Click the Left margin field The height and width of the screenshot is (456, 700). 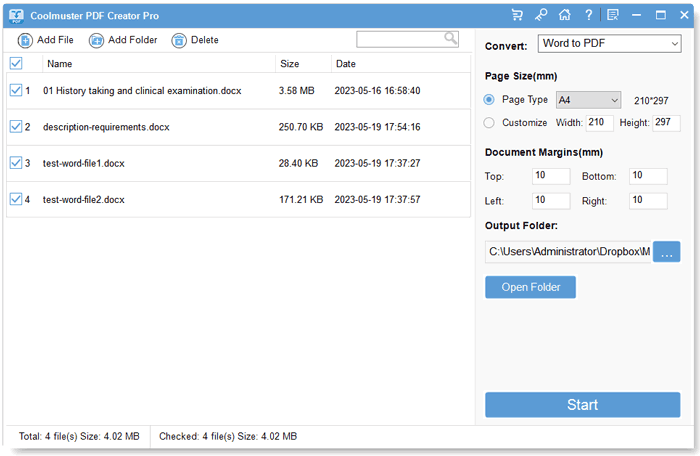pos(551,201)
